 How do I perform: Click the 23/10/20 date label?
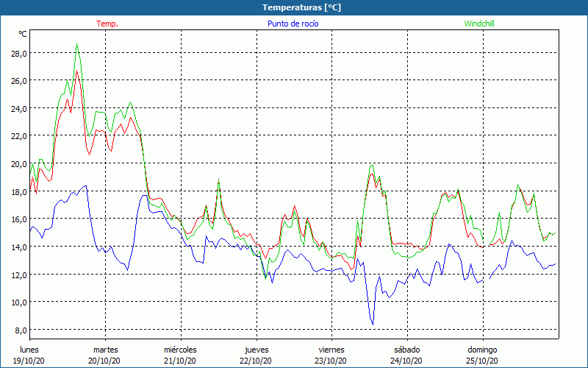(x=331, y=361)
